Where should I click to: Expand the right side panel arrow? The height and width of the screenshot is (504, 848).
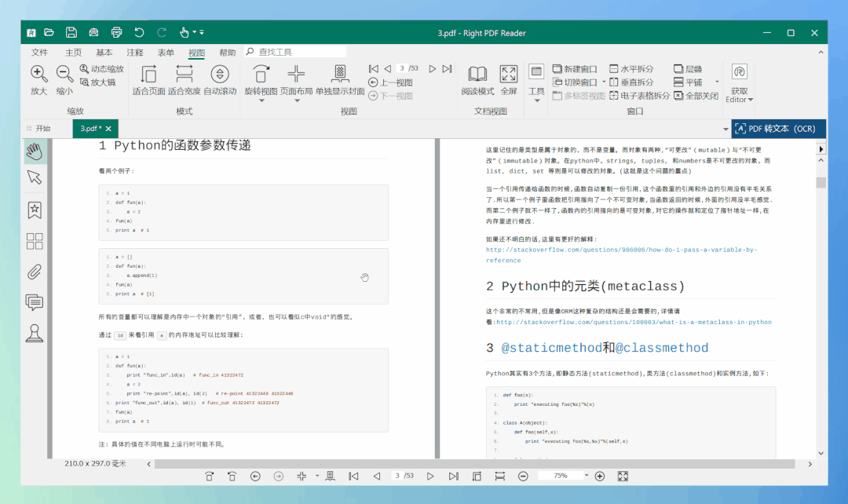(821, 149)
